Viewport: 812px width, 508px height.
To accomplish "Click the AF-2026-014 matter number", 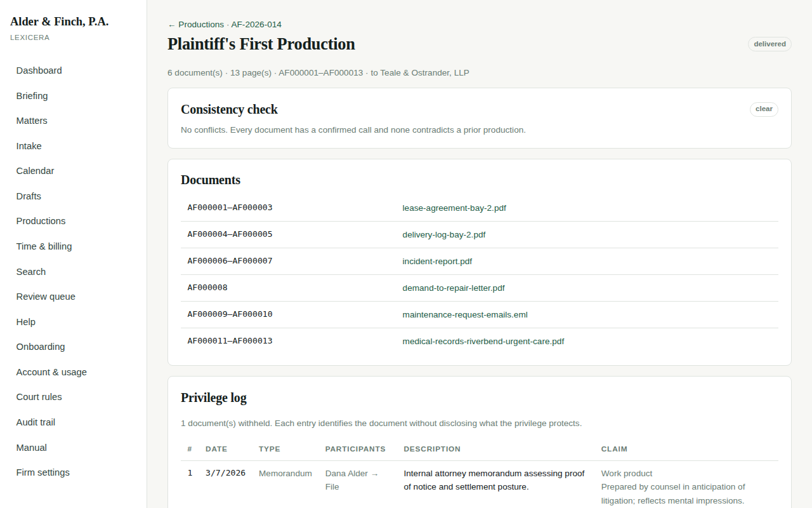I will pos(256,25).
